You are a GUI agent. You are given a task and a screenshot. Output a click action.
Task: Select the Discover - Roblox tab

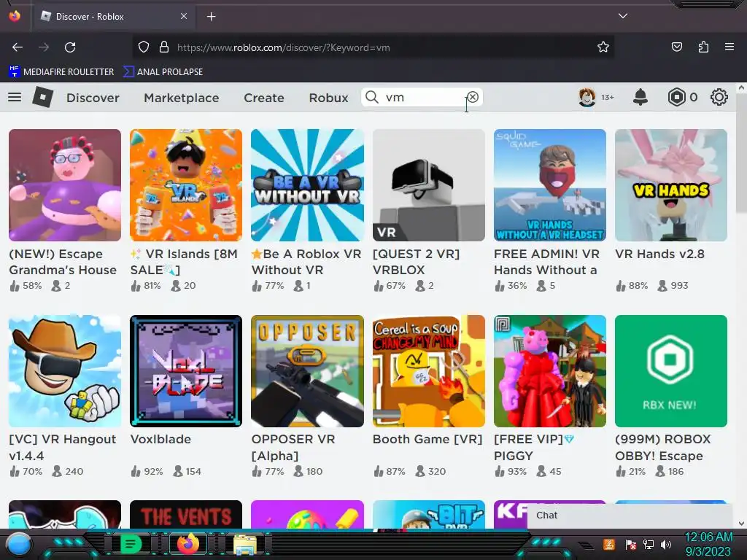pyautogui.click(x=115, y=17)
